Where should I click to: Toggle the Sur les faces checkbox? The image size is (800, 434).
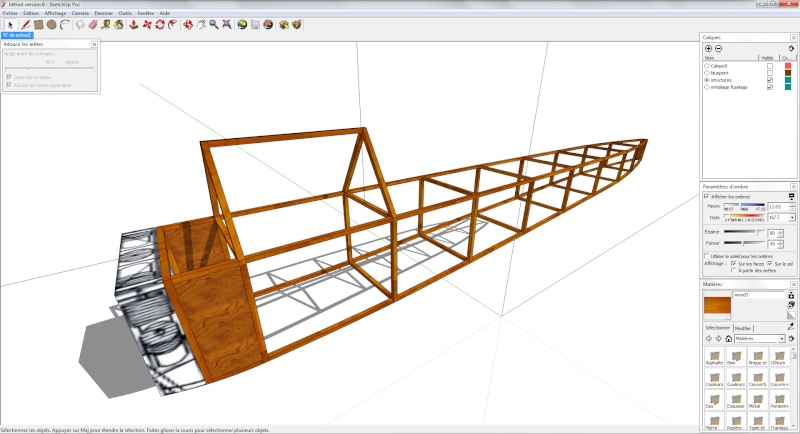coord(733,264)
